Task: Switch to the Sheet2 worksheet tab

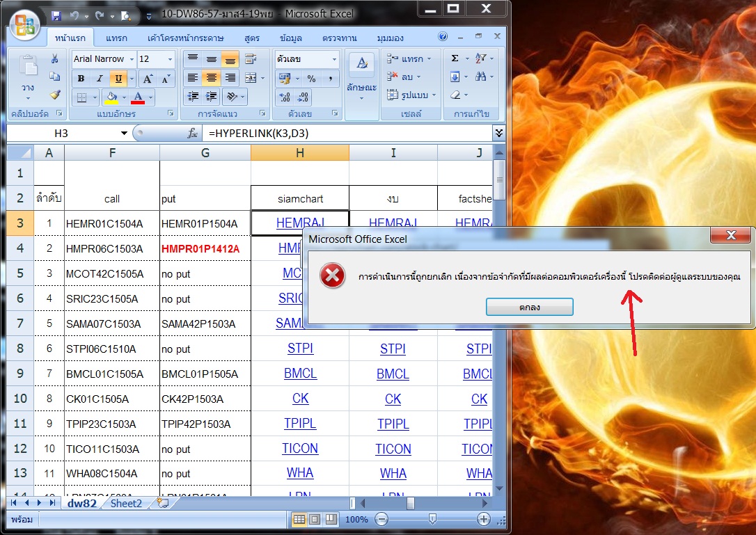Action: 126,503
